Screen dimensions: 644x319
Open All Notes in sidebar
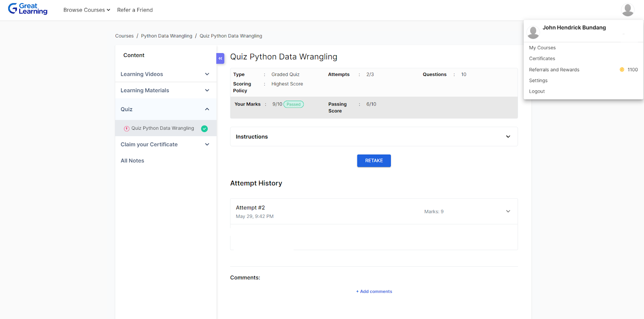coord(132,161)
